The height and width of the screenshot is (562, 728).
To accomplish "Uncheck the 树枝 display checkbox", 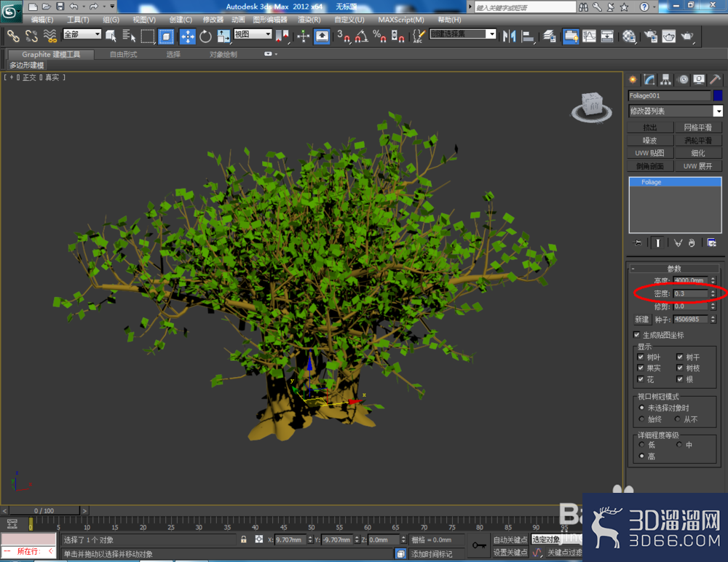I will tap(680, 368).
